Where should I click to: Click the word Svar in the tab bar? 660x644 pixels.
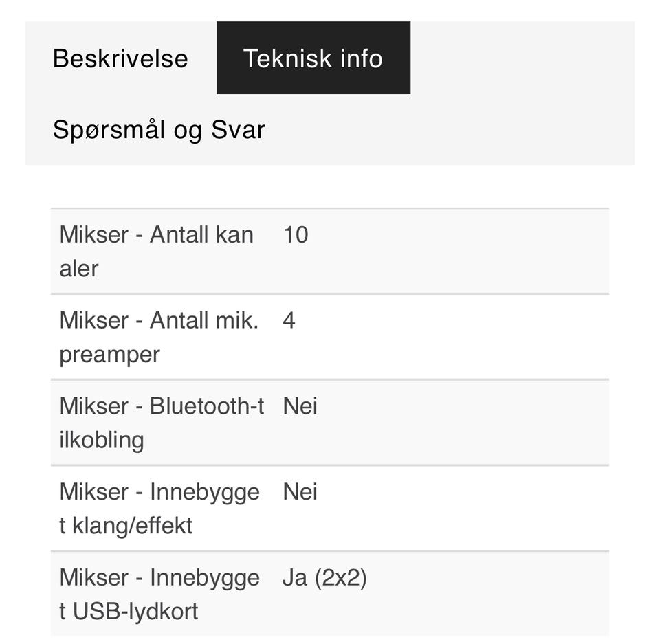pos(238,129)
